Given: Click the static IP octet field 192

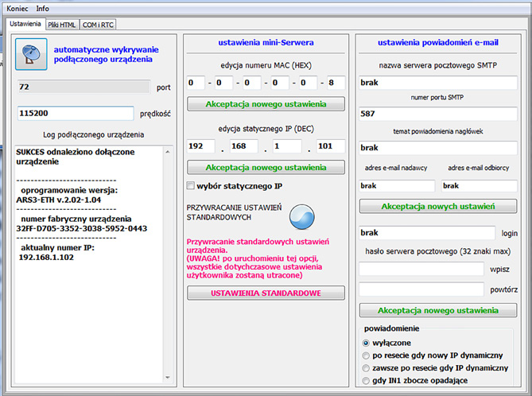Looking at the screenshot, I should tap(201, 146).
